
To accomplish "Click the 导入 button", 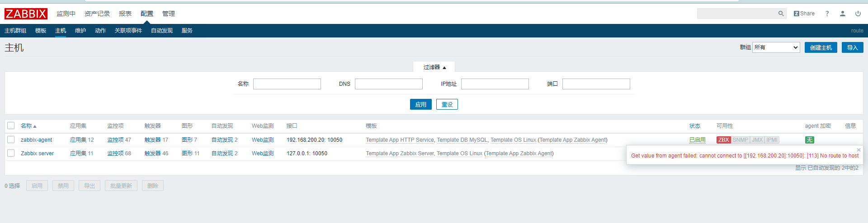I will point(853,47).
